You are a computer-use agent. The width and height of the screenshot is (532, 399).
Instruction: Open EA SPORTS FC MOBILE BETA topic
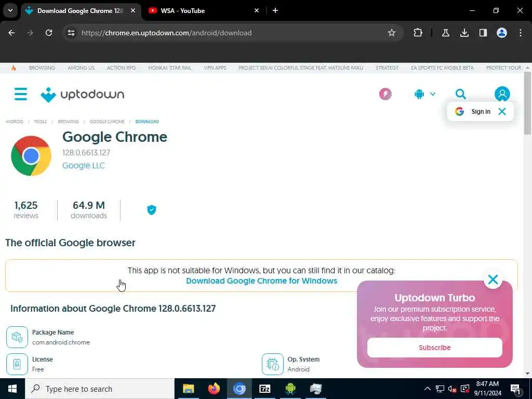[x=442, y=68]
